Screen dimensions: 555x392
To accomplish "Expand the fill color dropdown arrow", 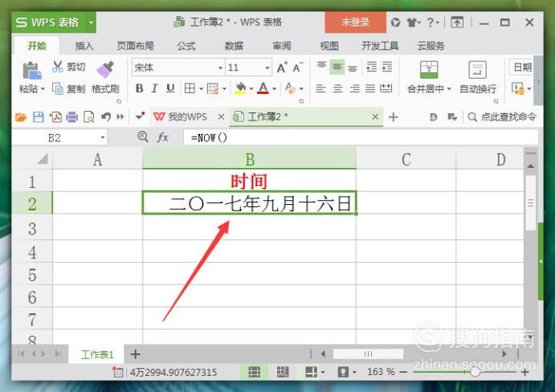I will coord(251,88).
